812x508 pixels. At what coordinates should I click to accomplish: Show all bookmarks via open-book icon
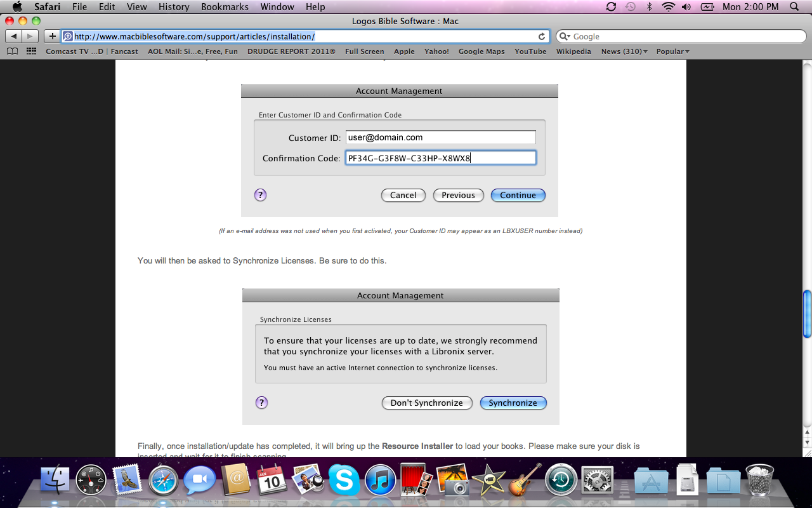[12, 51]
